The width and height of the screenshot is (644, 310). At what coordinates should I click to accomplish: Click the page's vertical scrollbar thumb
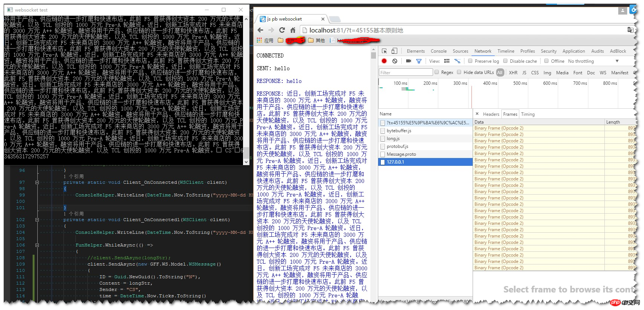373,55
